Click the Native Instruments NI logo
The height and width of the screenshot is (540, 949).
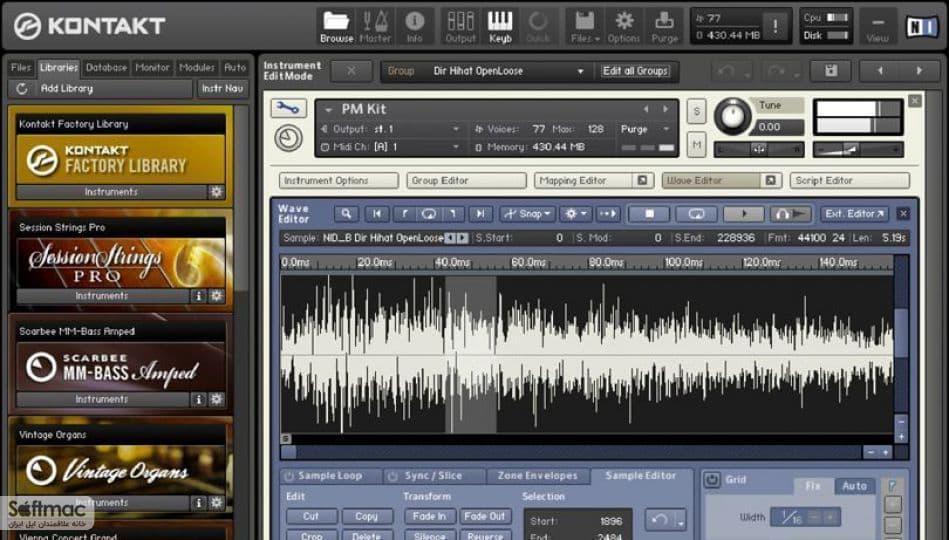tap(921, 27)
